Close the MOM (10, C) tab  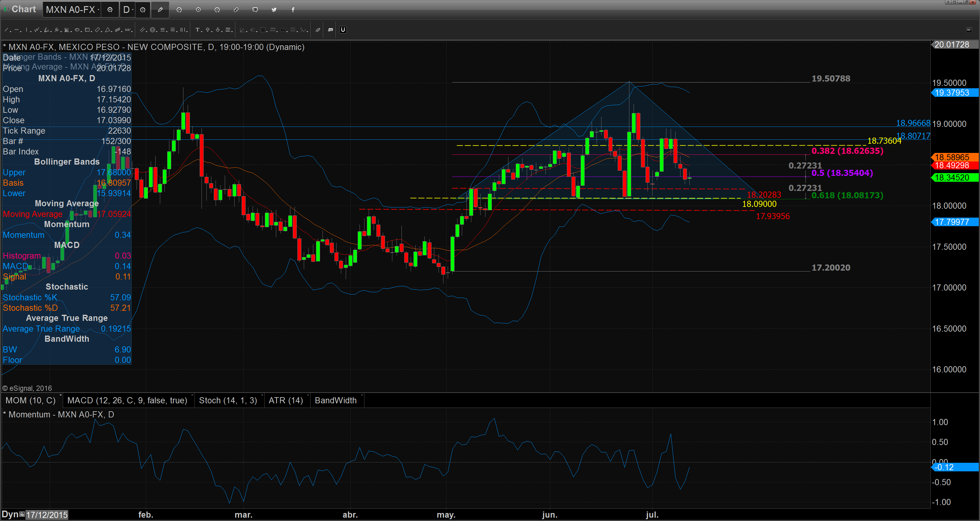(x=61, y=395)
